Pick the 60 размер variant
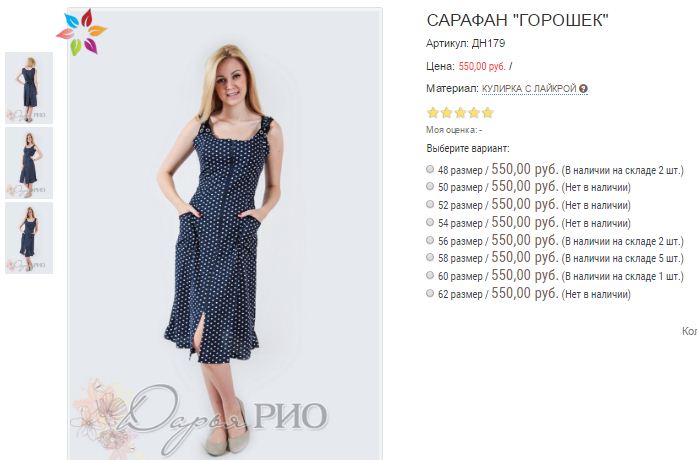Screen dimensions: 697x460 [430, 275]
